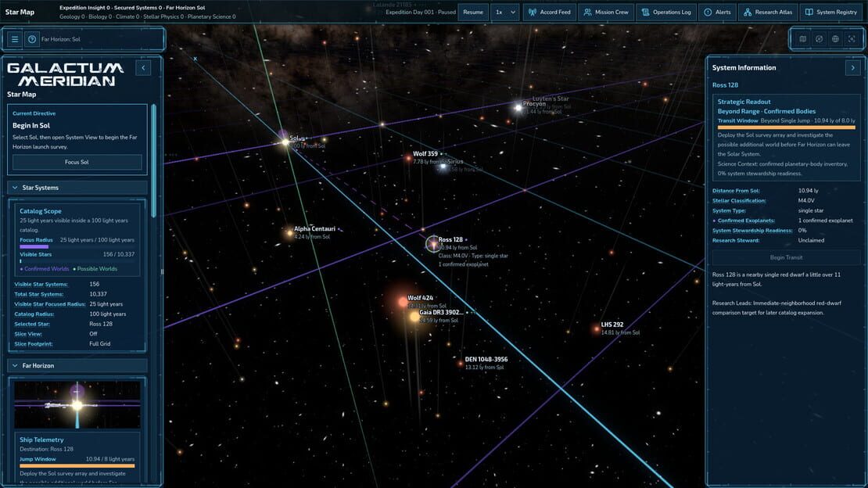Screen dimensions: 868x488
Task: Select the Wolf 359 star on the map
Action: [408, 159]
